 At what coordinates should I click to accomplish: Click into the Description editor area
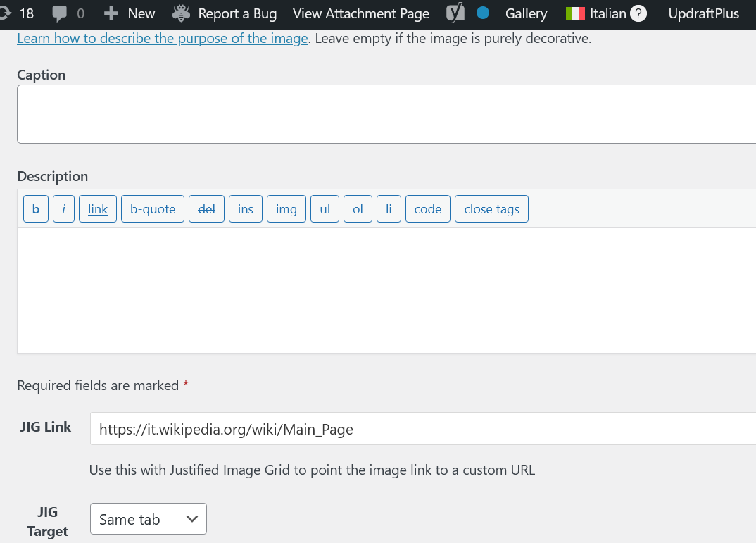click(386, 290)
